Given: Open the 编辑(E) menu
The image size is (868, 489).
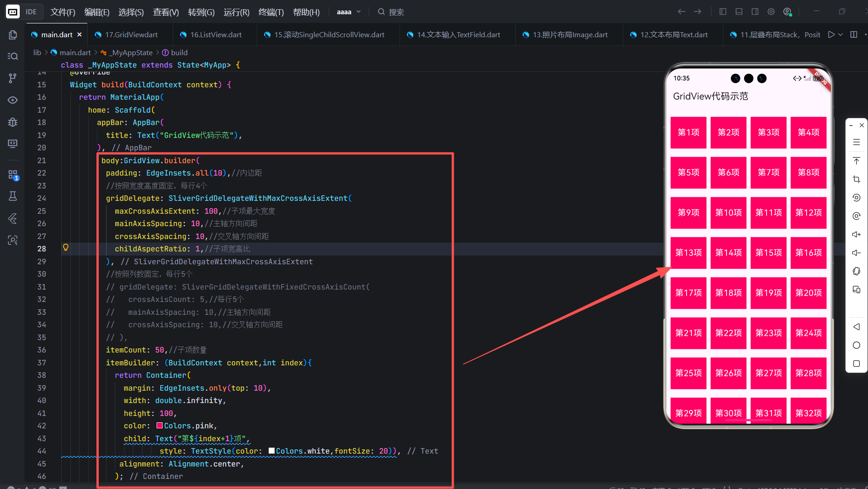Looking at the screenshot, I should 97,12.
